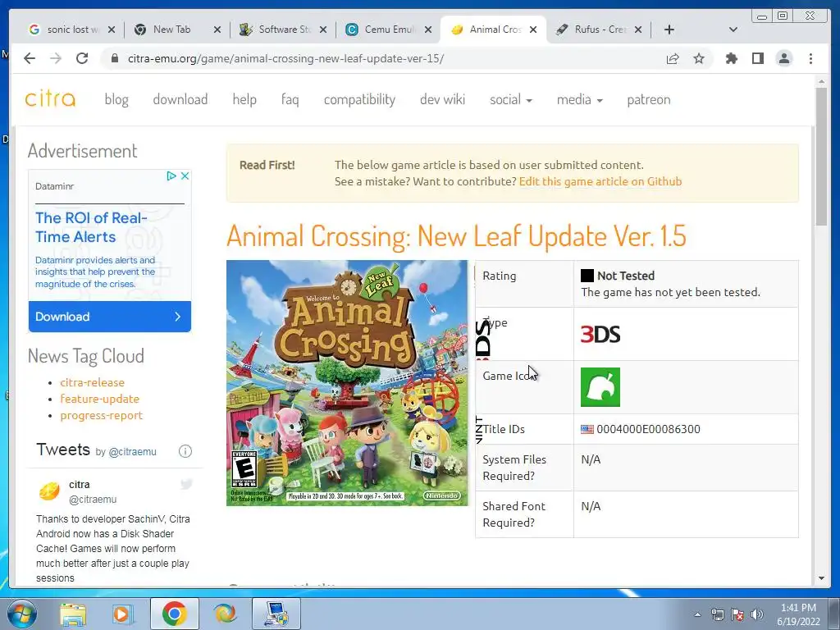This screenshot has width=840, height=630.
Task: Open a new browser tab
Action: [669, 30]
